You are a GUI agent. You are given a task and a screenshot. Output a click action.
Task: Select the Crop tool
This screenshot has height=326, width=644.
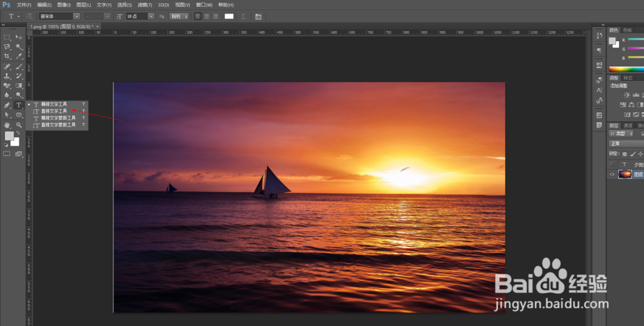[x=7, y=56]
